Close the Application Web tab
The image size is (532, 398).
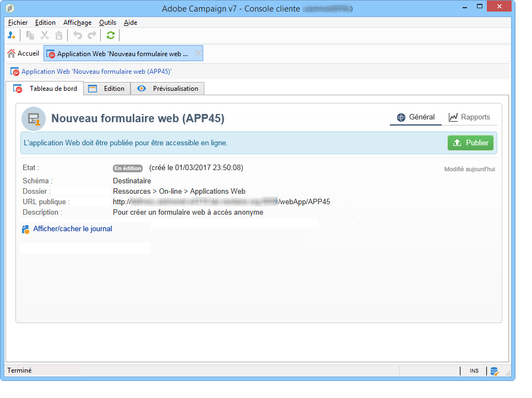point(198,53)
